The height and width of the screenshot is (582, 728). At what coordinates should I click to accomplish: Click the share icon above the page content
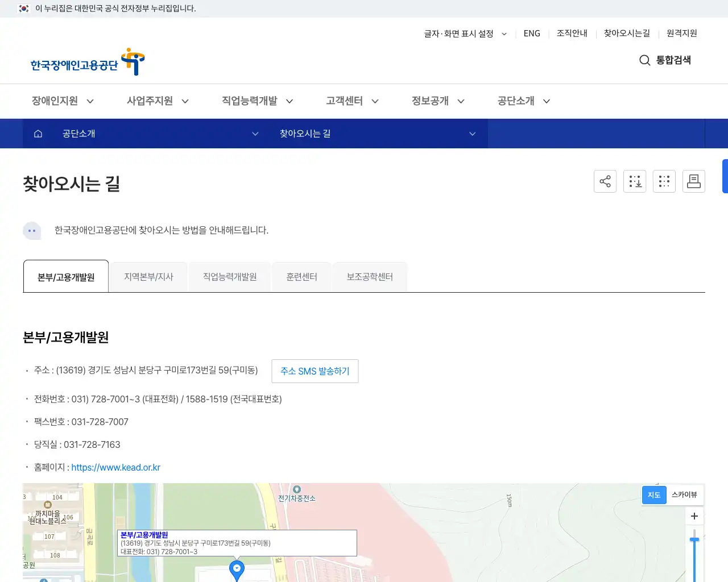coord(605,181)
